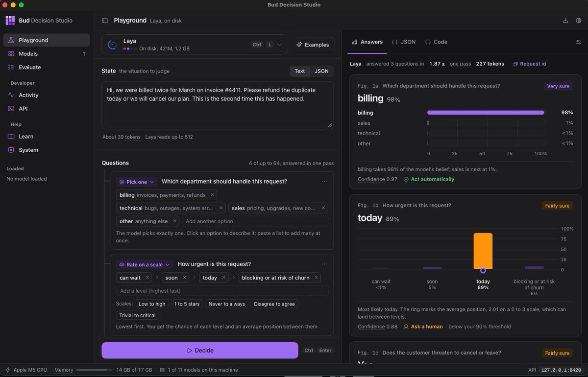Remove the 'today' level
Screen dimensions: 588x377
click(223, 278)
